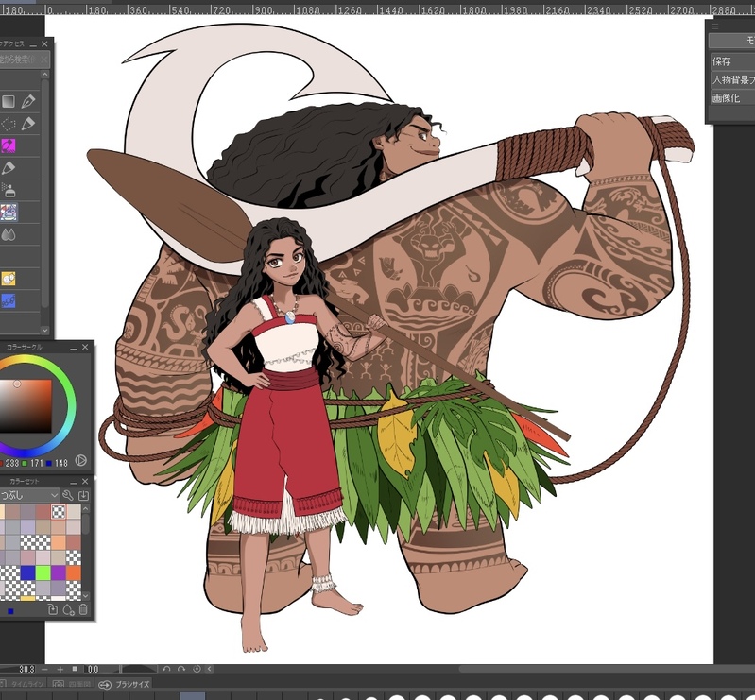Select the purple swatch in color set

tap(59, 572)
